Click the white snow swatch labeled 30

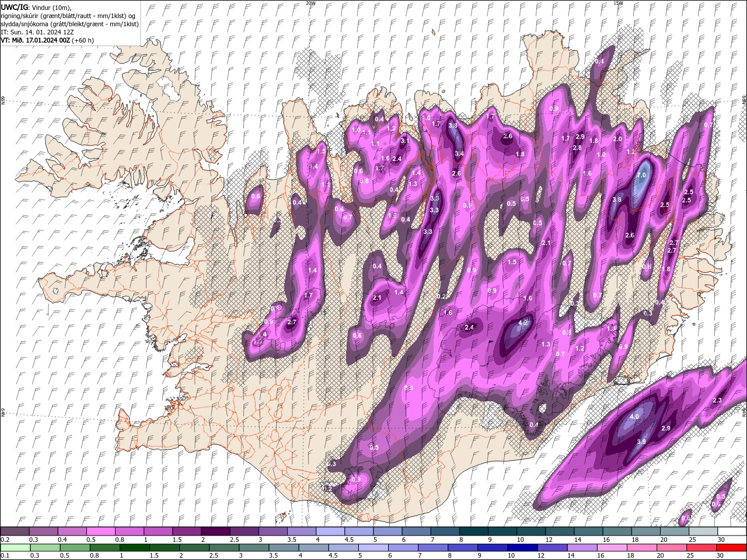tap(732, 531)
